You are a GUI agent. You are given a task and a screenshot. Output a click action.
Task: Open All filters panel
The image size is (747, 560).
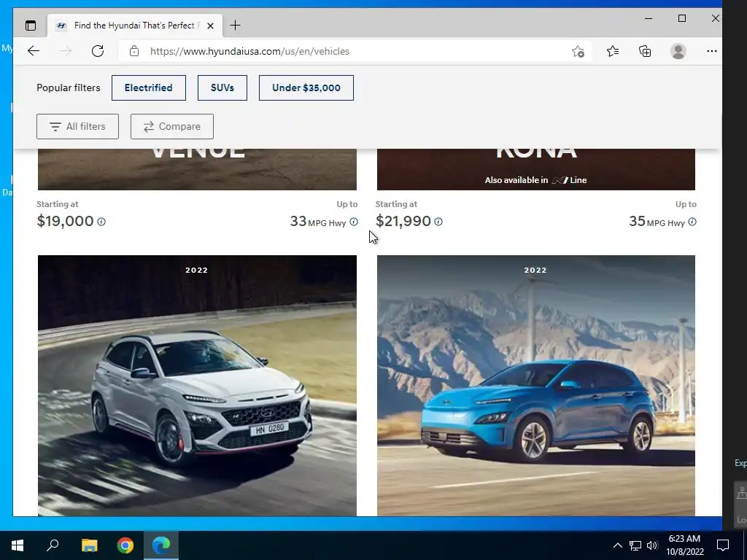[77, 127]
